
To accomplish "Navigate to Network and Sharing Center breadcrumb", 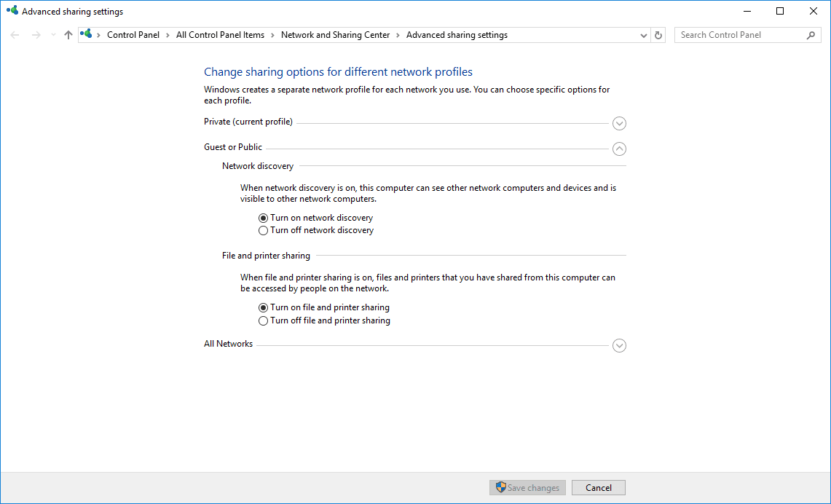I will point(335,35).
